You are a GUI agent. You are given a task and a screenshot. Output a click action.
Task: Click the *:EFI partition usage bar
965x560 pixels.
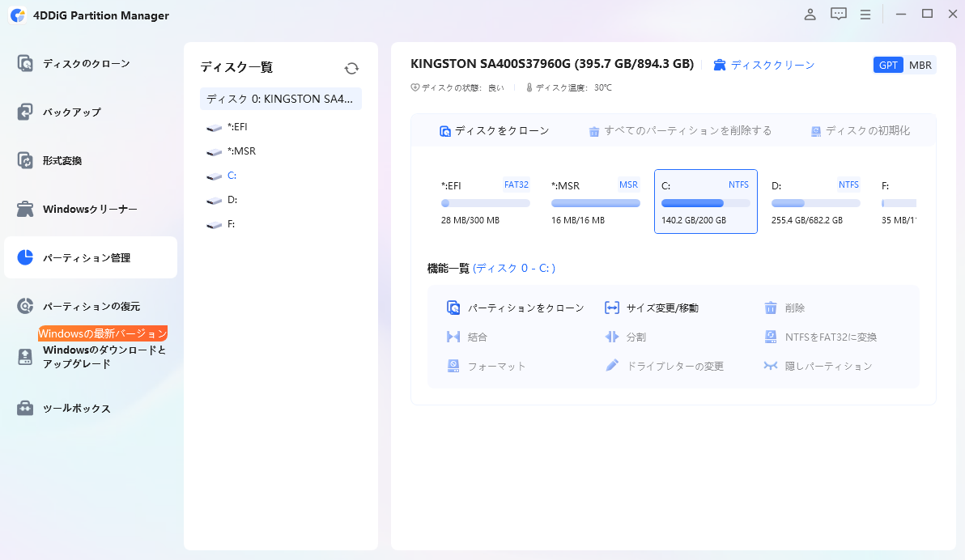point(485,203)
